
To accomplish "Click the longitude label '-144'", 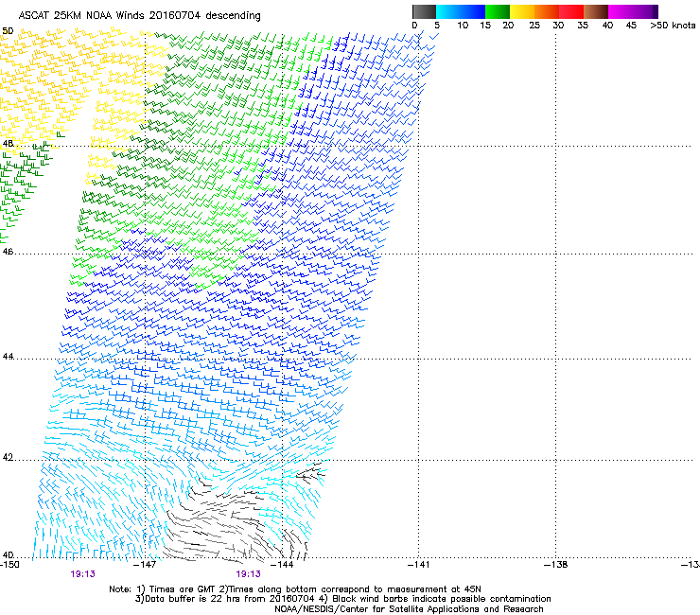I will click(283, 565).
